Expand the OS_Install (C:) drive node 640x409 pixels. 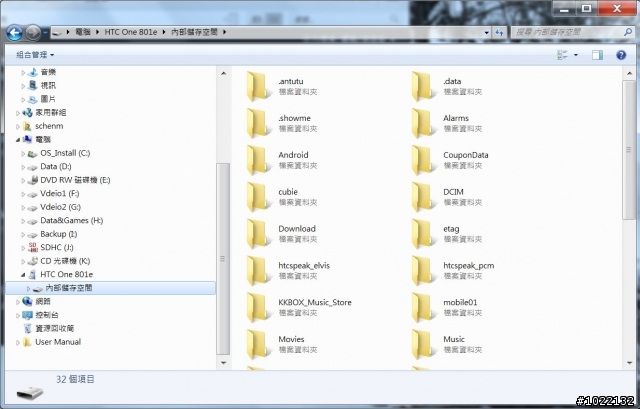pos(23,153)
